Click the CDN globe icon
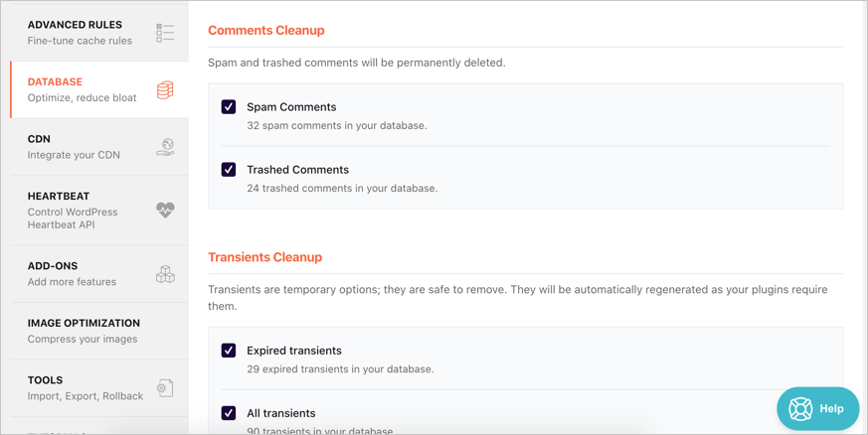This screenshot has width=868, height=435. [165, 148]
